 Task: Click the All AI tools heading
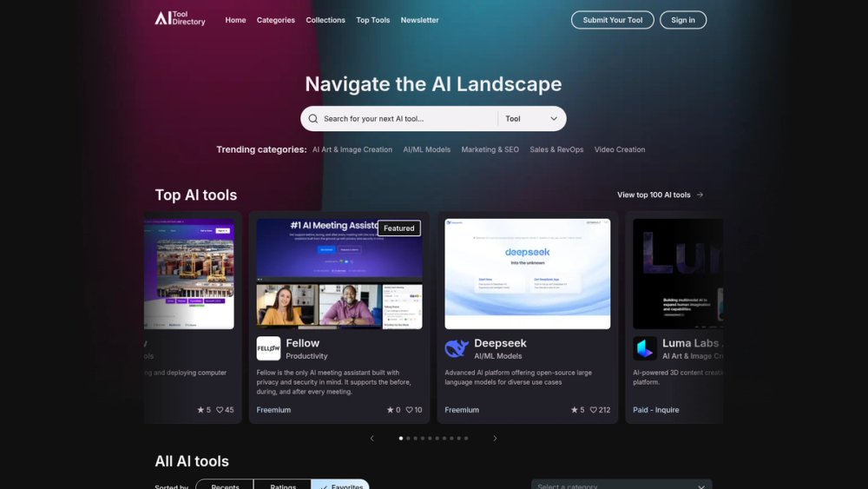tap(192, 461)
